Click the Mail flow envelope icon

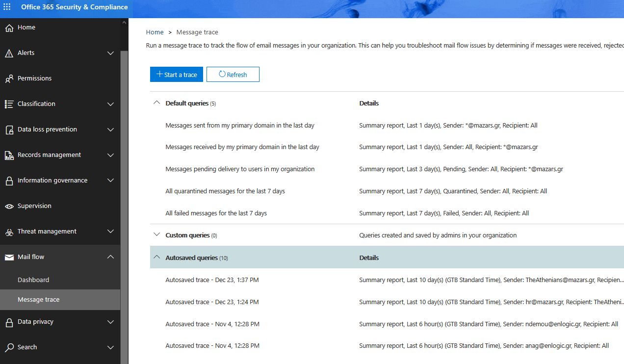(x=9, y=257)
